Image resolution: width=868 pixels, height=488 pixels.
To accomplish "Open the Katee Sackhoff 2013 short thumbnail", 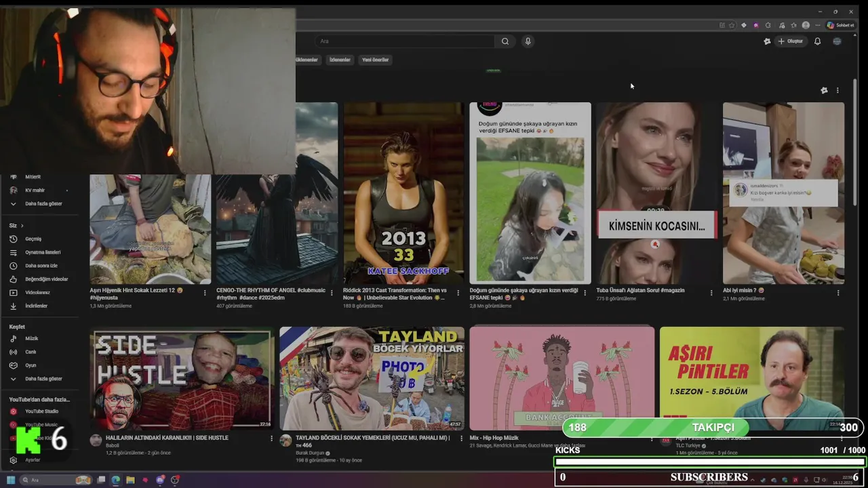I will coord(403,193).
